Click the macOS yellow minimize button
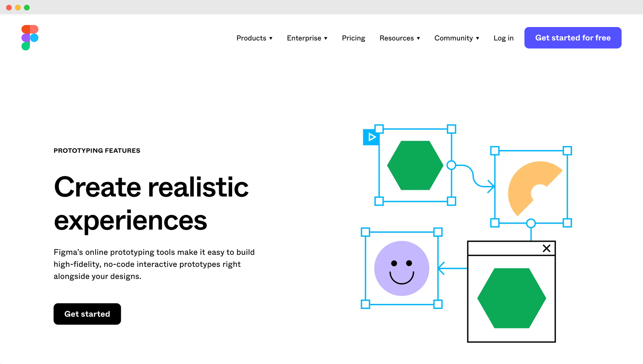This screenshot has height=364, width=643. coord(18,7)
